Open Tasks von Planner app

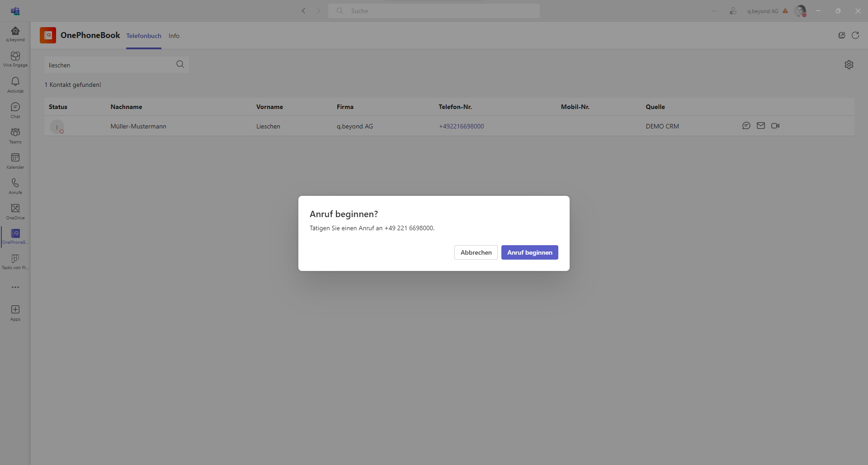point(15,261)
